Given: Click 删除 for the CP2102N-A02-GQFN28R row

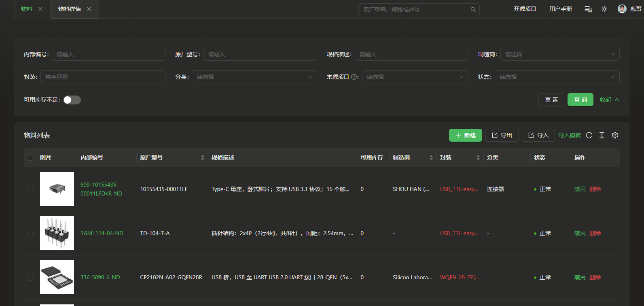Looking at the screenshot, I should 595,277.
